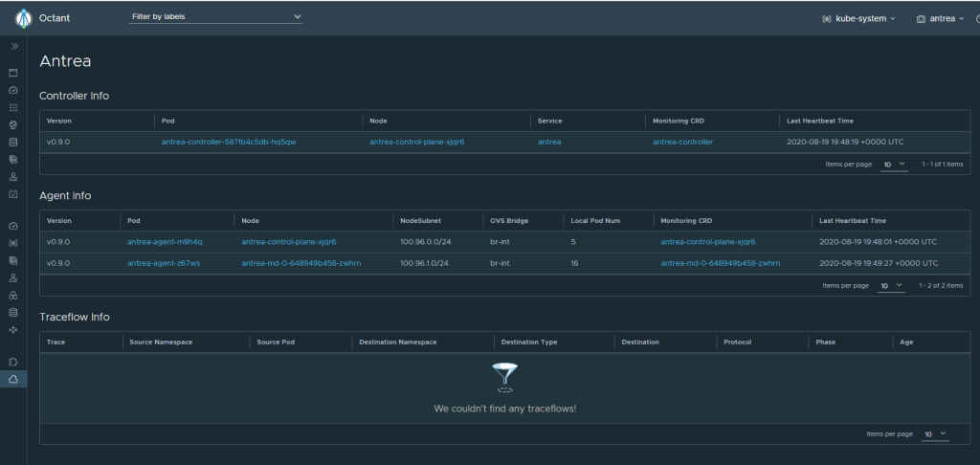Open the antrea service link
The width and height of the screenshot is (980, 465).
pyautogui.click(x=549, y=142)
